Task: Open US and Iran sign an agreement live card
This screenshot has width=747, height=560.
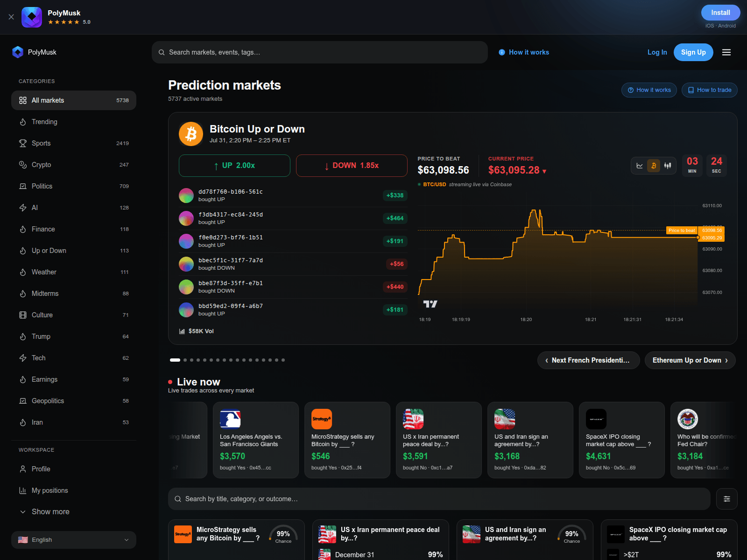Action: coord(530,440)
